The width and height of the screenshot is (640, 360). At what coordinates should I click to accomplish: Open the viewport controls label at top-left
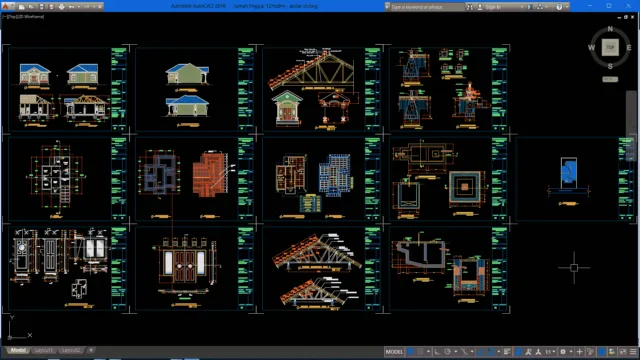point(23,17)
